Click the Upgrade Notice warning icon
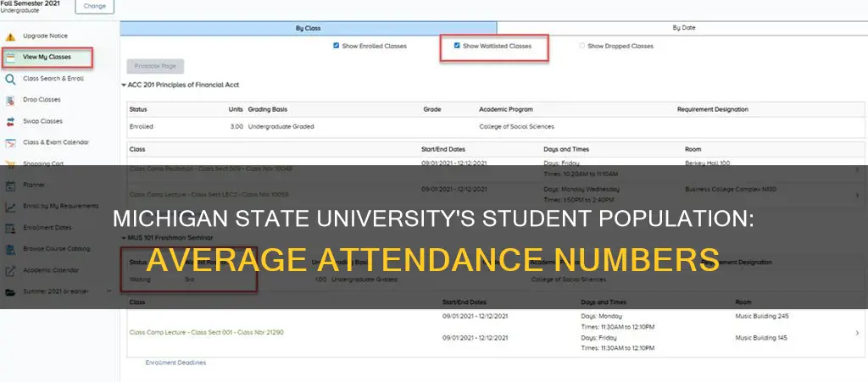This screenshot has width=868, height=382. [x=10, y=36]
